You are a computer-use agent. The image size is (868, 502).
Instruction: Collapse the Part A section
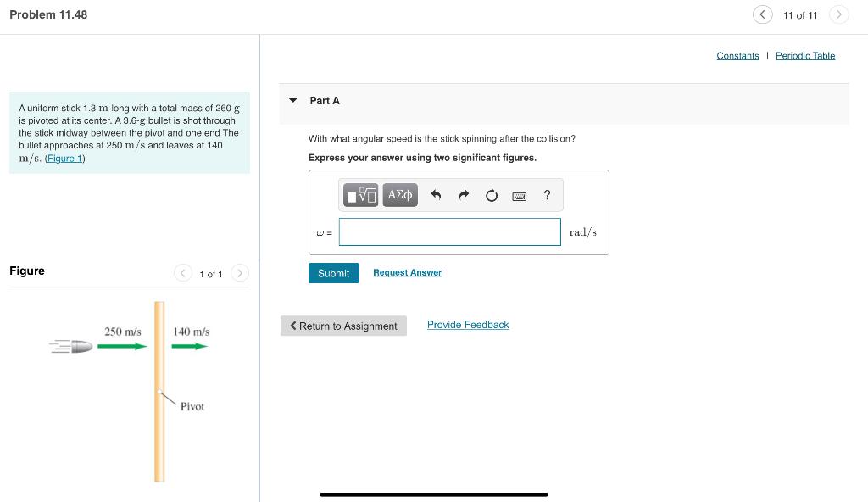tap(293, 100)
